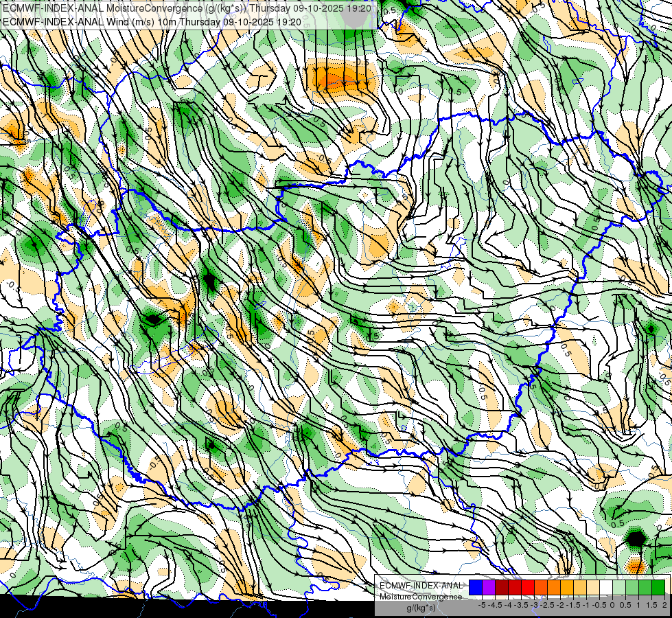Viewport: 672px width, 618px height.
Task: Click the 'Wind (m/s) 10m' title line
Action: [152, 22]
